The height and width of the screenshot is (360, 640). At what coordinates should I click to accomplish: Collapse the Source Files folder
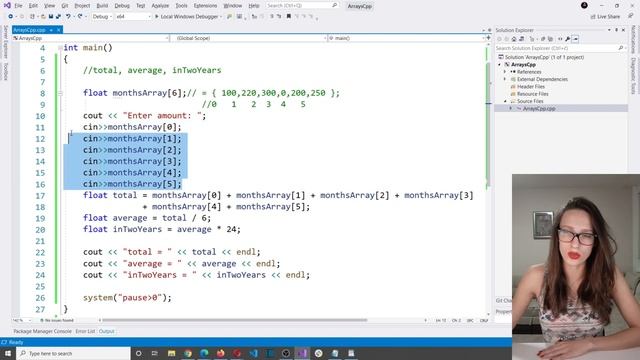pos(505,101)
